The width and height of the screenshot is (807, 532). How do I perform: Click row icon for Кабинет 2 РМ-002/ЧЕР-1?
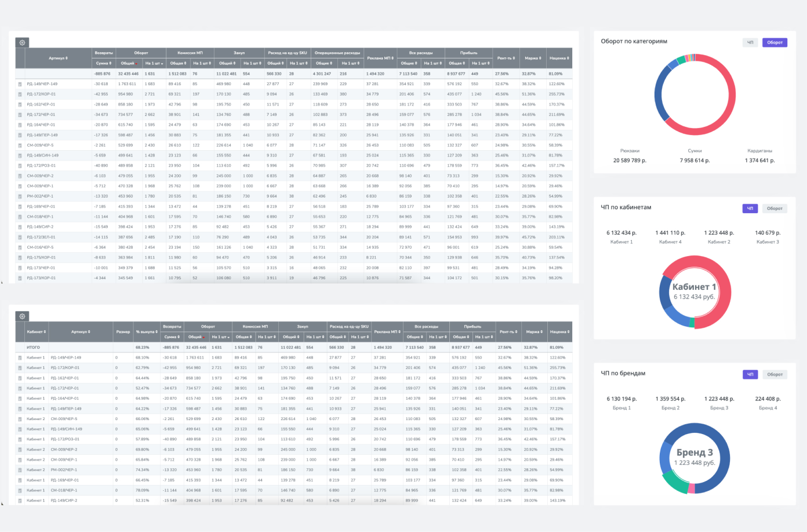coord(20,470)
